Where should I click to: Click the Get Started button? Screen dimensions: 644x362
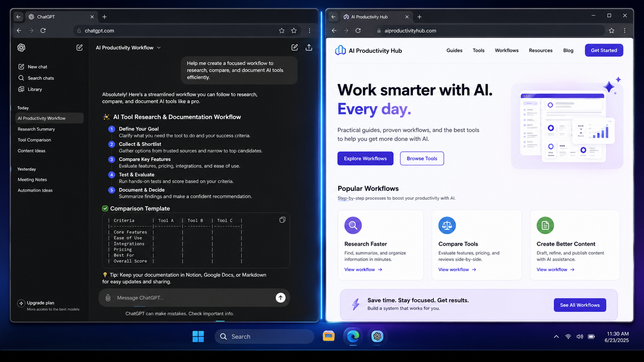(x=604, y=50)
